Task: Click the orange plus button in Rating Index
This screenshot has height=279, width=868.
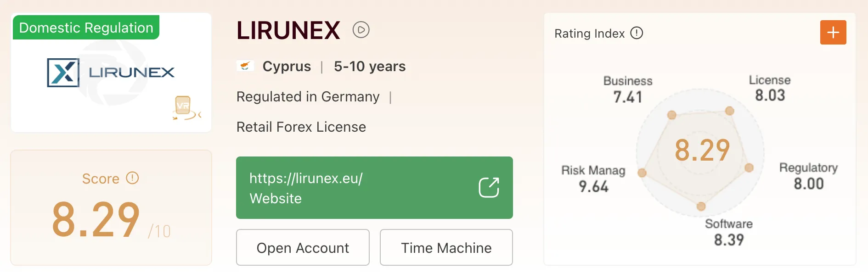Action: (833, 33)
